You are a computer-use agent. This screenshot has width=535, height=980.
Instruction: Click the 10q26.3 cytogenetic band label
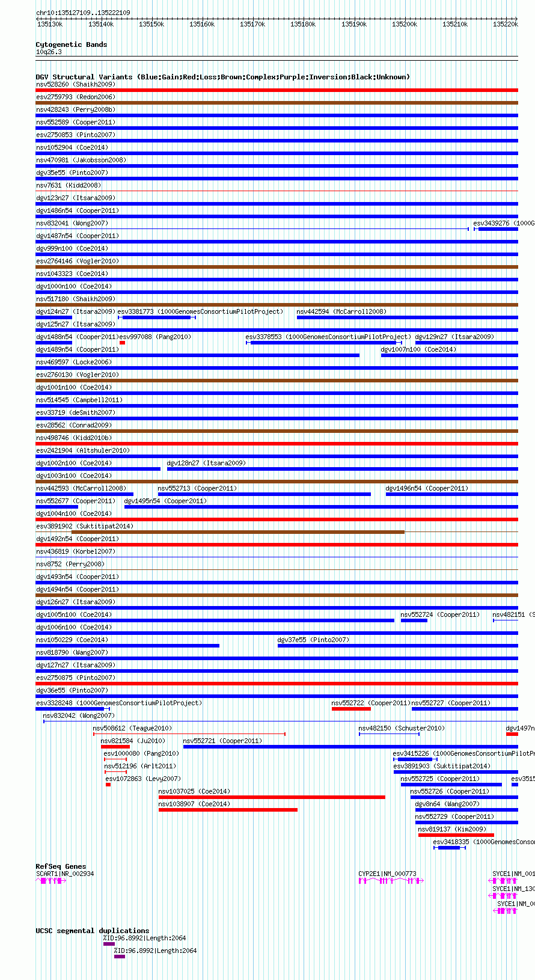tap(49, 52)
